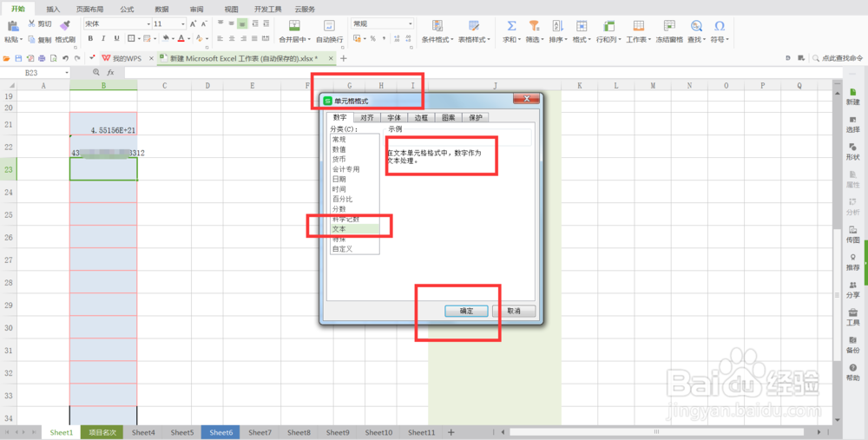
Task: Click the percent style icon
Action: tap(373, 39)
